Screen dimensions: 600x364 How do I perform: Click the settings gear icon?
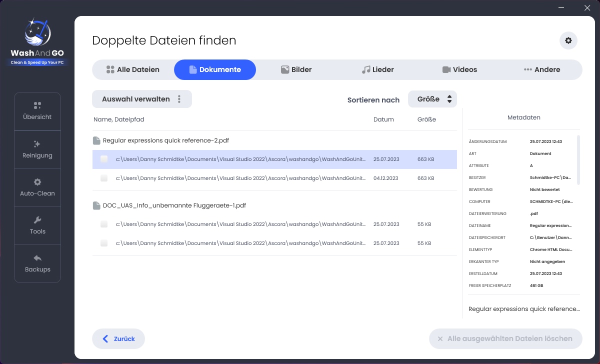(568, 40)
